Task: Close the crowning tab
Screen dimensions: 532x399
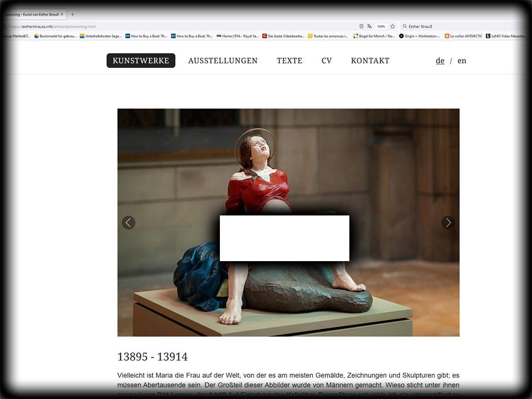Action: [x=62, y=14]
